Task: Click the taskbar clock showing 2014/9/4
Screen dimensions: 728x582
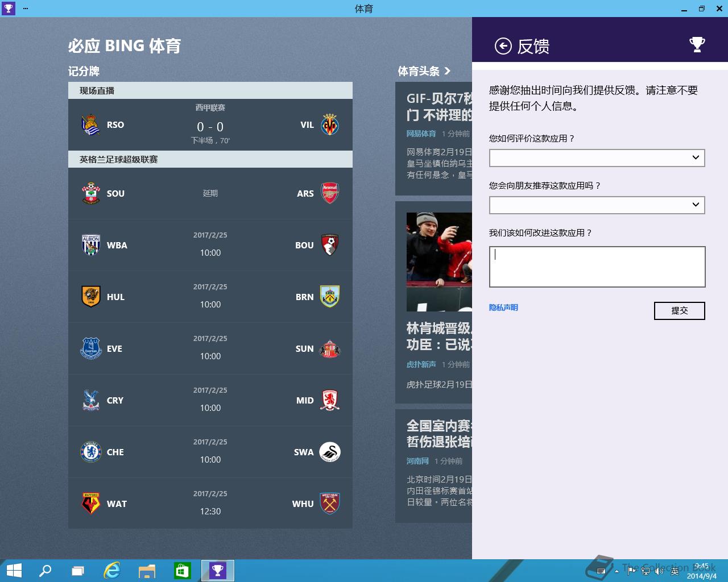Action: tap(702, 571)
